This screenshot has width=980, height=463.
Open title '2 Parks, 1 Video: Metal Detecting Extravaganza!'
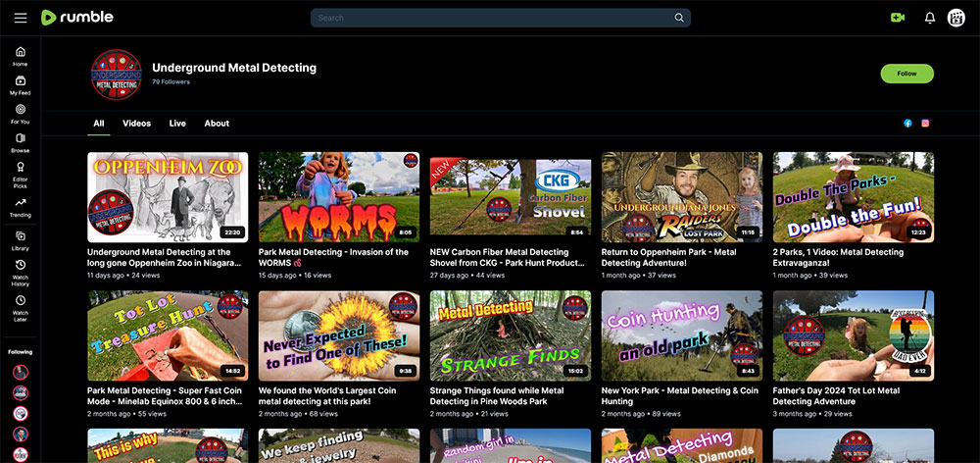[x=838, y=257]
